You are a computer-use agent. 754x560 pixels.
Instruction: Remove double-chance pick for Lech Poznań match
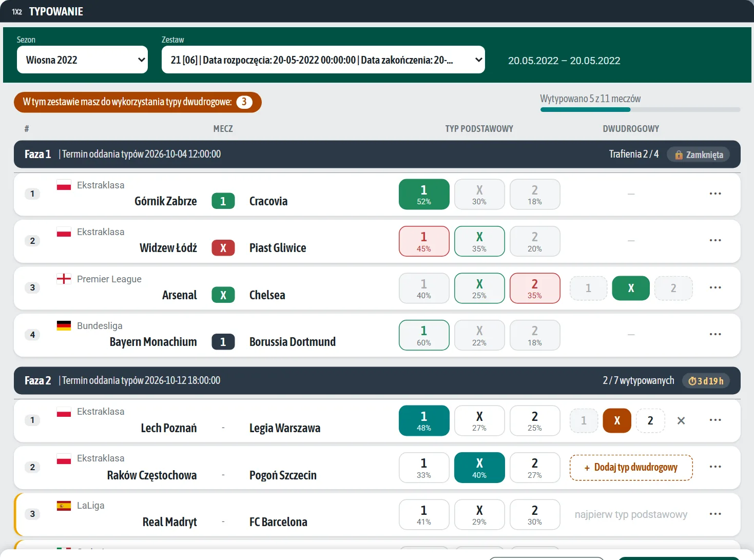681,421
